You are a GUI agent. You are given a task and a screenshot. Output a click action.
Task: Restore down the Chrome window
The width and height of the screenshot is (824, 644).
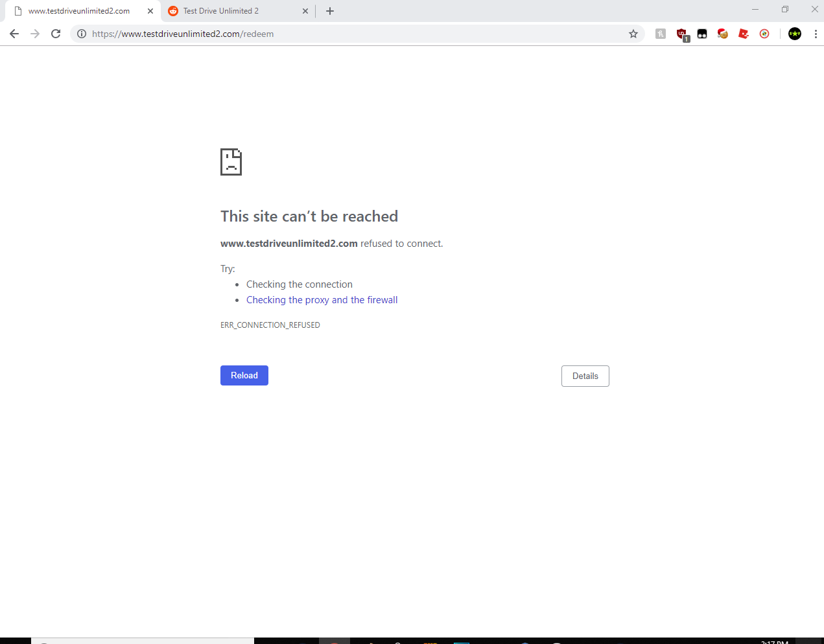pyautogui.click(x=785, y=9)
